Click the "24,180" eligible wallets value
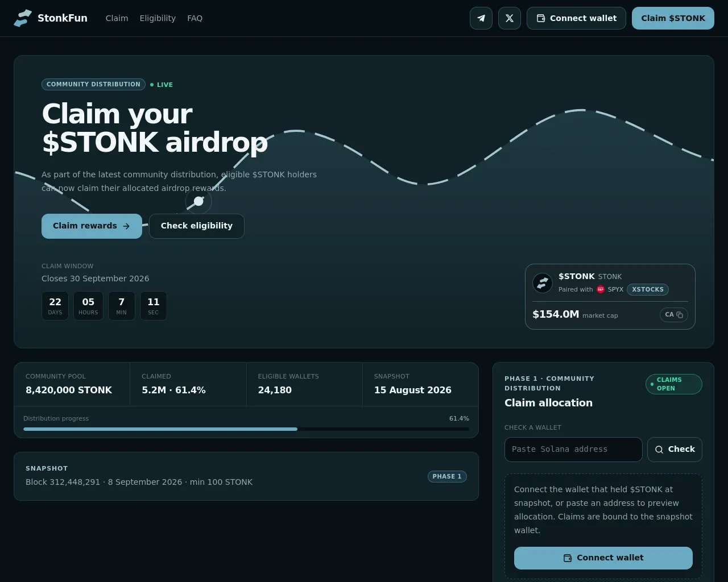Viewport: 728px width, 582px height. tap(275, 390)
